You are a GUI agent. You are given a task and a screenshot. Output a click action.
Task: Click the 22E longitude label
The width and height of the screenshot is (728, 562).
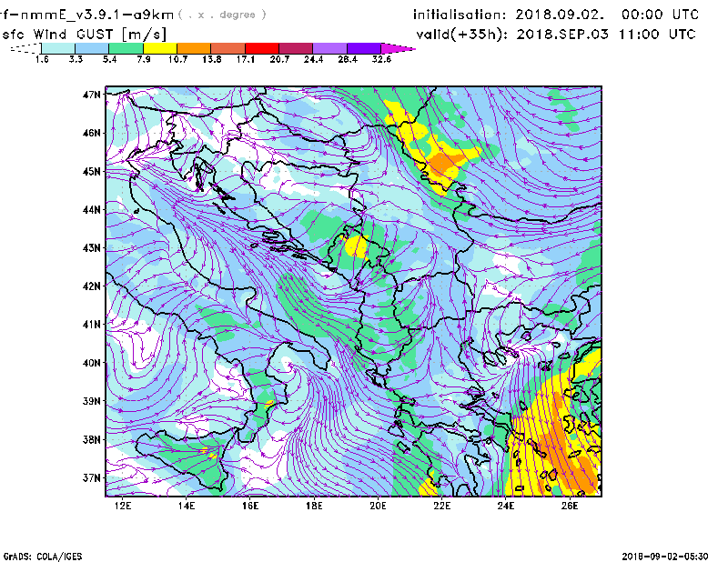click(x=442, y=506)
